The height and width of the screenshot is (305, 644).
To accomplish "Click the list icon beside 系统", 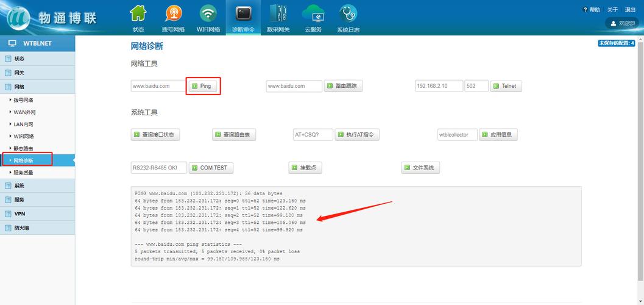I will (8, 186).
